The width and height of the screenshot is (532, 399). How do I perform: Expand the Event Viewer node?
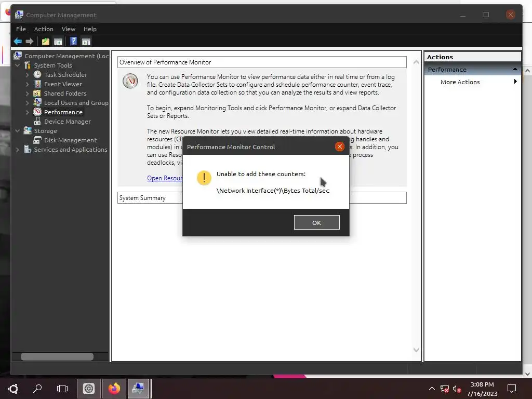28,84
